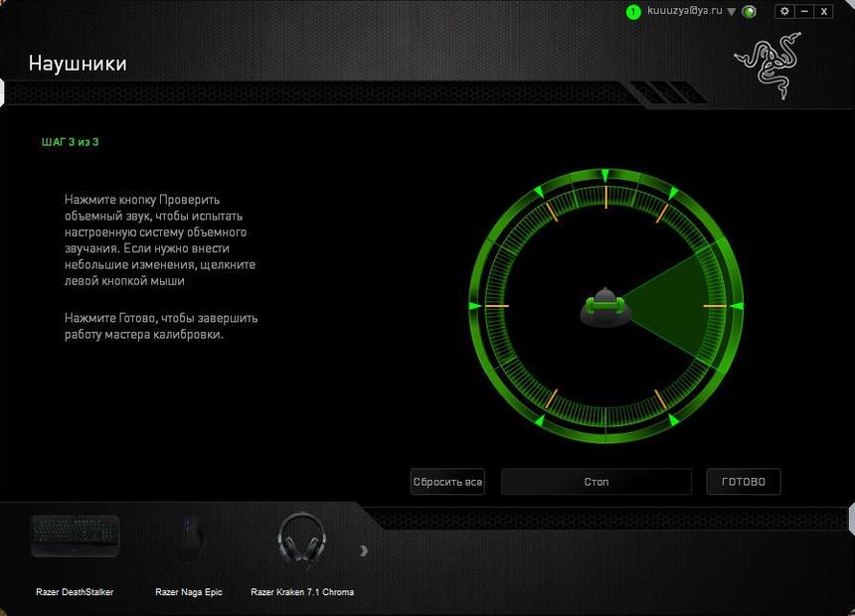
Task: Click the bottom-right green arrow on ring
Action: 672,420
